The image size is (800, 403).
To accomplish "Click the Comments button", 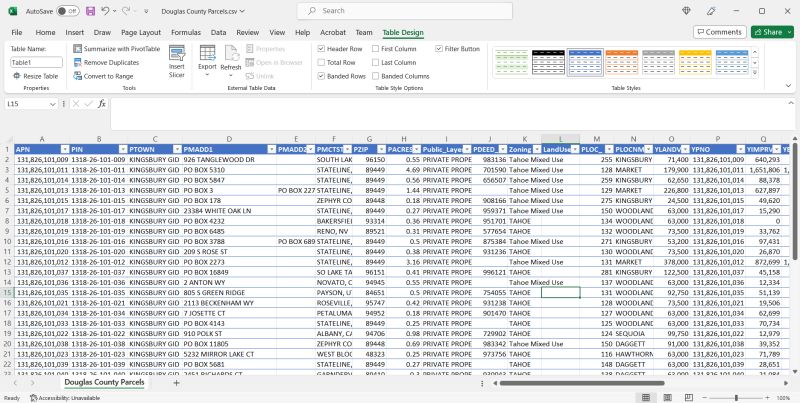I will pos(719,32).
